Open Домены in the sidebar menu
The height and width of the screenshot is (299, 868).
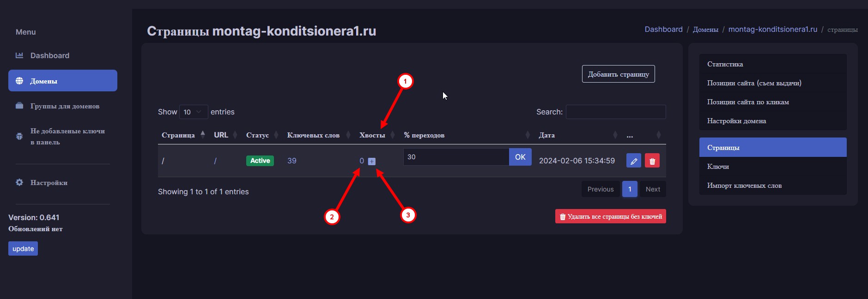point(63,81)
